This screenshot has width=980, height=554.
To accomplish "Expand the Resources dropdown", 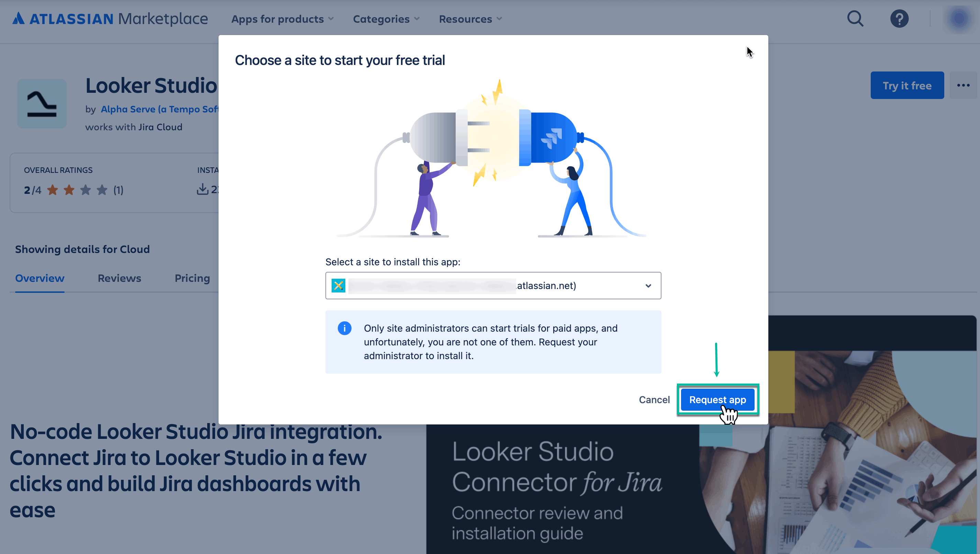I will pyautogui.click(x=470, y=19).
